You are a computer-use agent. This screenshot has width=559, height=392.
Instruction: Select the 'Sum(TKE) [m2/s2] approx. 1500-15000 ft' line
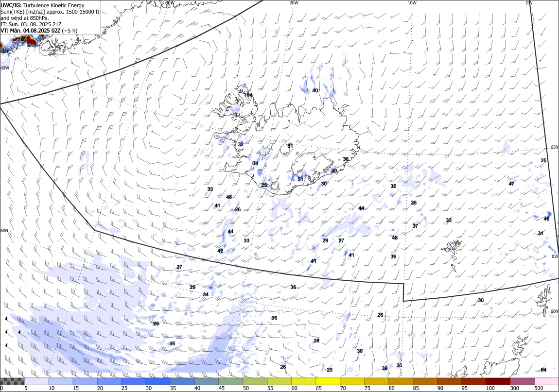click(x=50, y=12)
